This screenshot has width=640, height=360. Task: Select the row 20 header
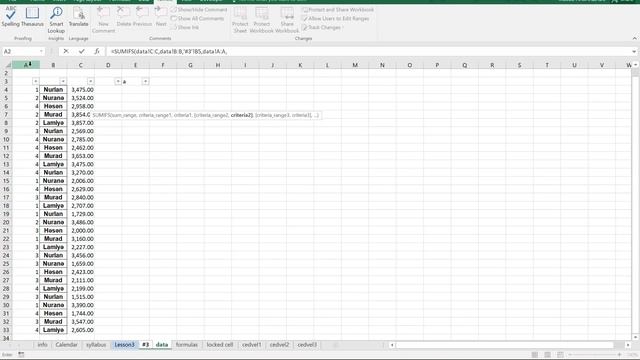tap(6, 222)
